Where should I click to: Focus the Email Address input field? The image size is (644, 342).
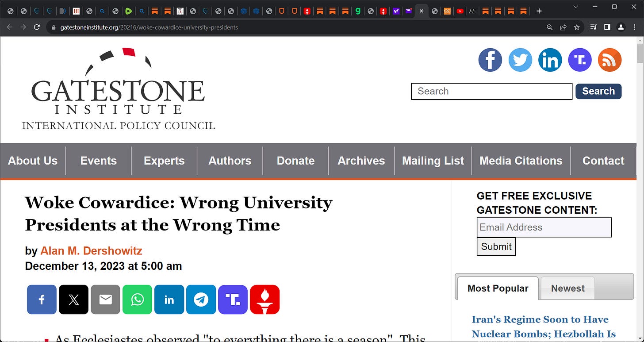(x=544, y=227)
